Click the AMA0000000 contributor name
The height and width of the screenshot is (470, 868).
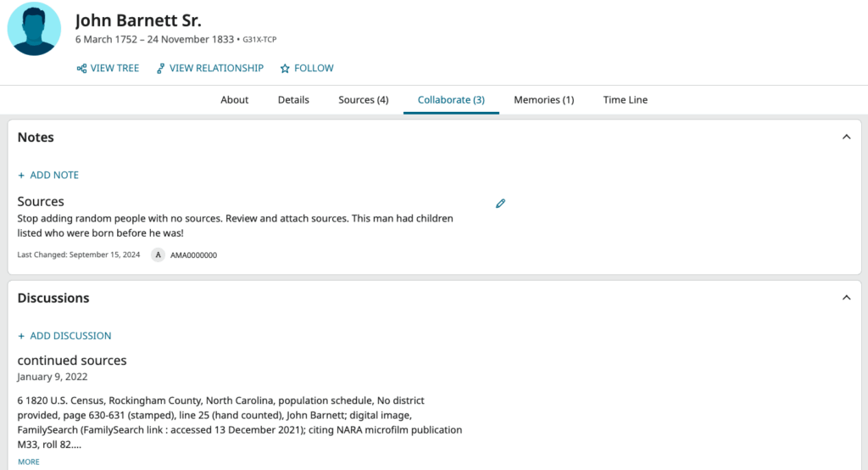point(193,255)
